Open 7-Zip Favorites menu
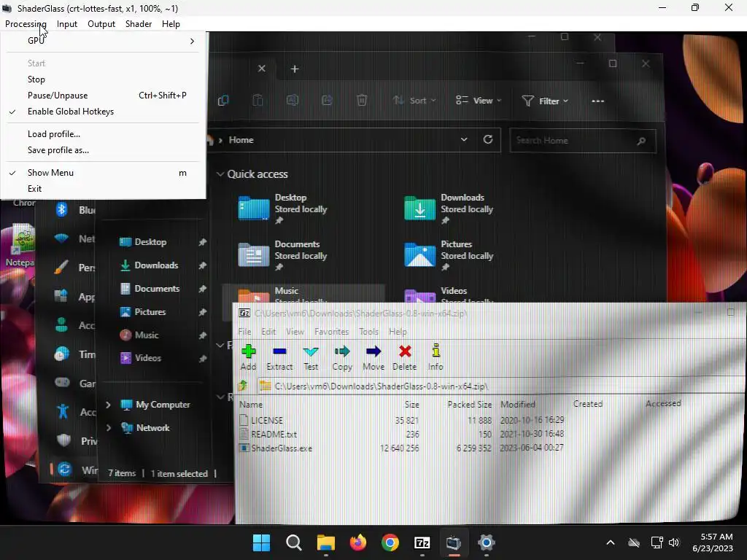Image resolution: width=747 pixels, height=560 pixels. pyautogui.click(x=332, y=332)
